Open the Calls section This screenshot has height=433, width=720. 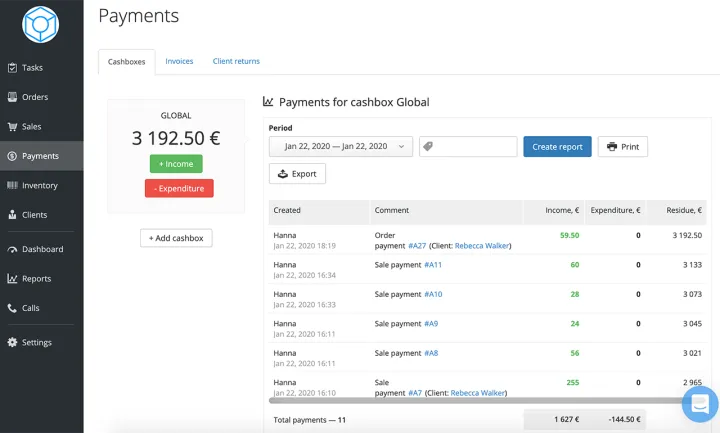[30, 308]
